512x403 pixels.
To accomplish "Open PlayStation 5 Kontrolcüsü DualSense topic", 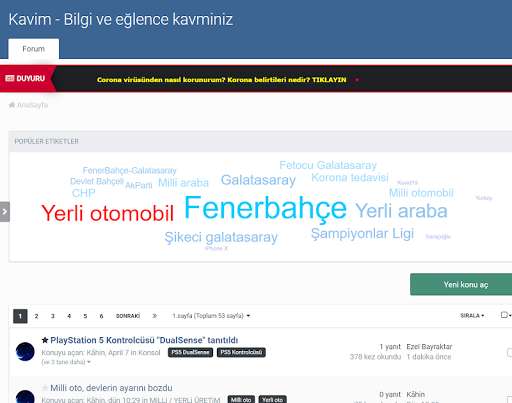I will (x=144, y=340).
